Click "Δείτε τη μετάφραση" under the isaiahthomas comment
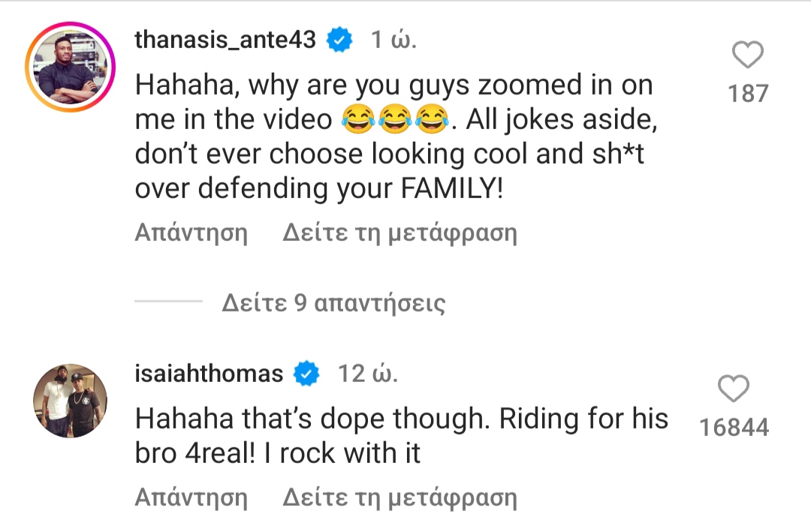This screenshot has height=532, width=811. point(399,497)
